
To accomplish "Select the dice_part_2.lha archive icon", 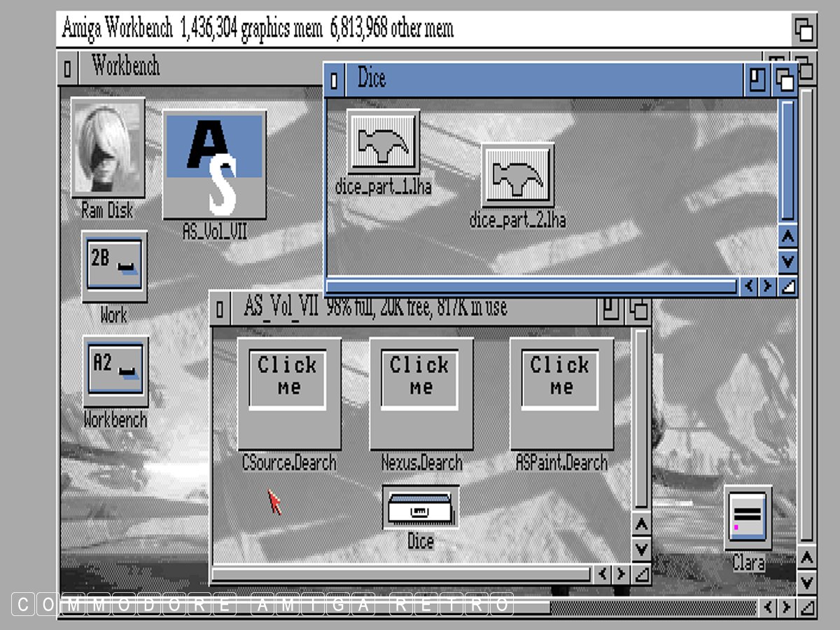I will (517, 175).
